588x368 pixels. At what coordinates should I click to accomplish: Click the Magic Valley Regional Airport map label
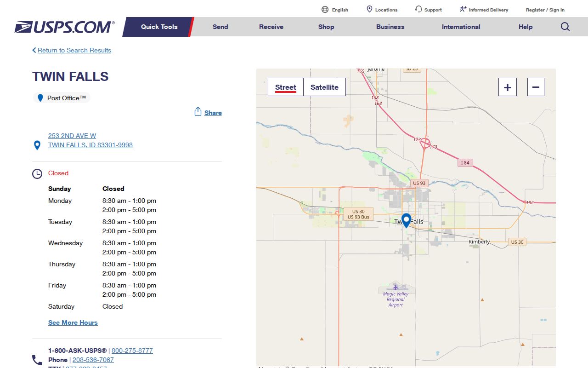click(396, 299)
